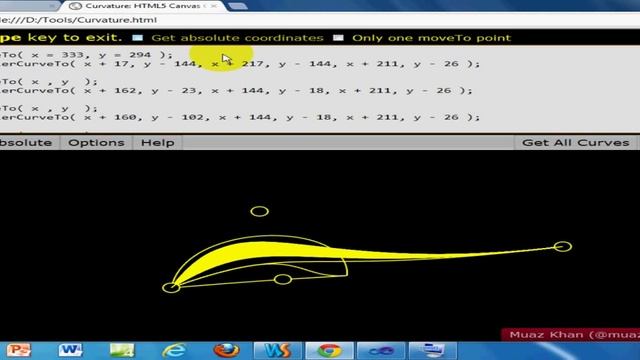Image resolution: width=640 pixels, height=360 pixels.
Task: Open the computer monitor taskbar icon
Action: pos(433,350)
